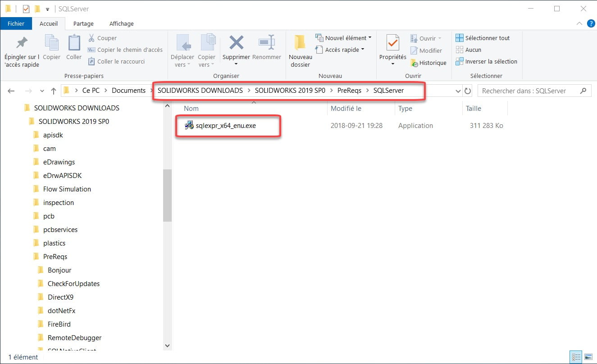Screen dimensions: 597x364
Task: Select SOLIDWORKS 2019 SP0 in tree
Action: tap(74, 121)
